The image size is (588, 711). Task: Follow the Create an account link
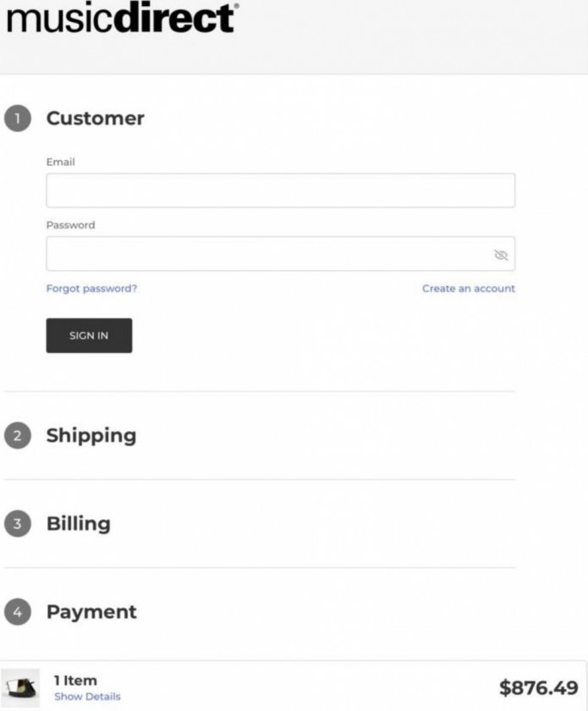[x=469, y=289]
